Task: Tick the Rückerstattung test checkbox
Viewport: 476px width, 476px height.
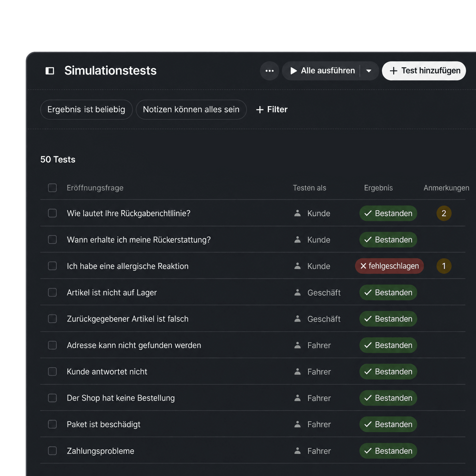Action: pyautogui.click(x=52, y=240)
